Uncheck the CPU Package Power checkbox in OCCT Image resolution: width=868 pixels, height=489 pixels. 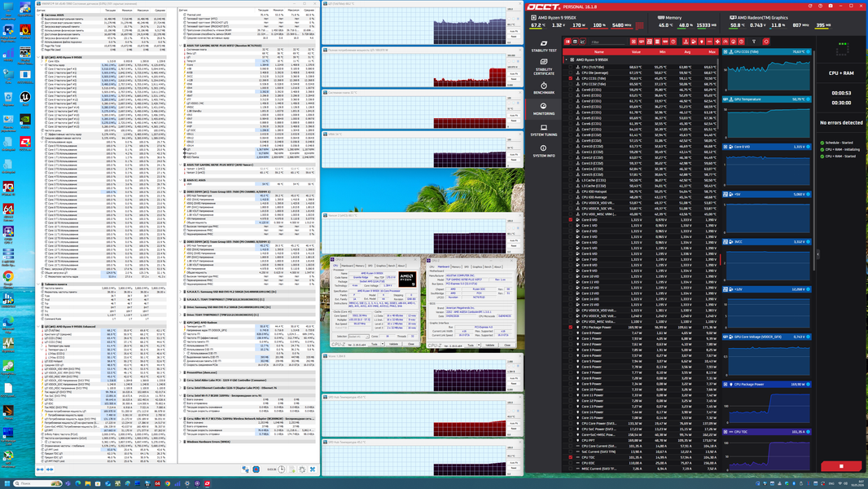571,328
